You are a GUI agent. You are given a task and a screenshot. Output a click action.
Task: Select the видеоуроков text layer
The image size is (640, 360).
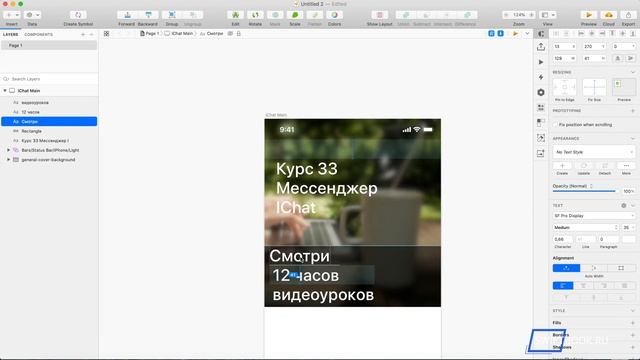[x=49, y=102]
